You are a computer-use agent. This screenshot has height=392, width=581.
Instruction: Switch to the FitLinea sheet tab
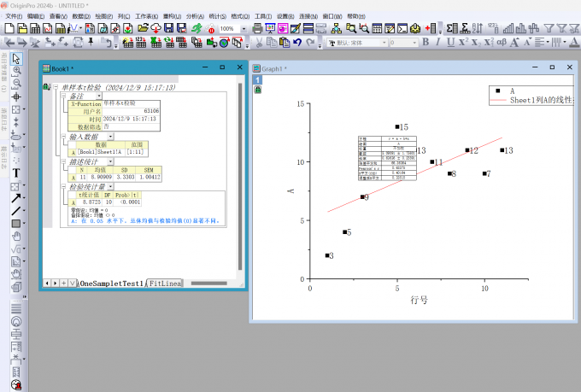pyautogui.click(x=165, y=284)
